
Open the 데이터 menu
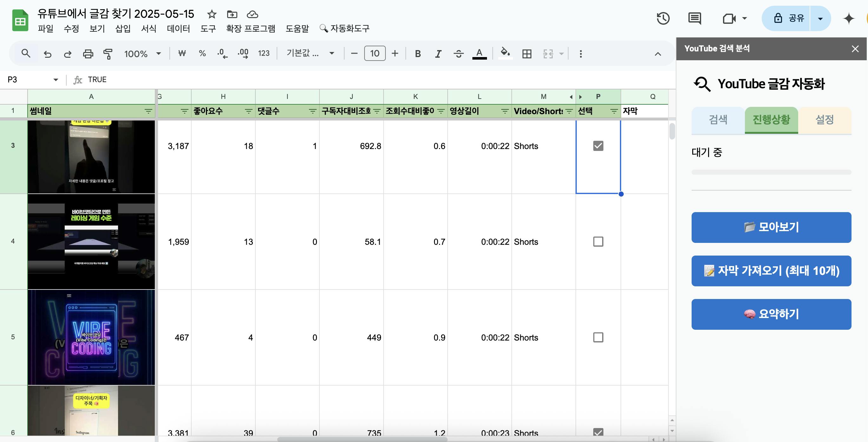pyautogui.click(x=179, y=29)
